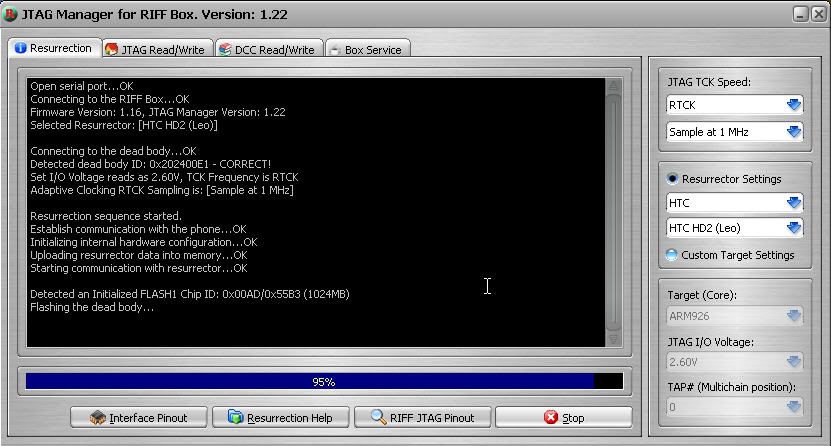The width and height of the screenshot is (831, 446).
Task: Open the DCC Read/Write tab
Action: pyautogui.click(x=270, y=49)
